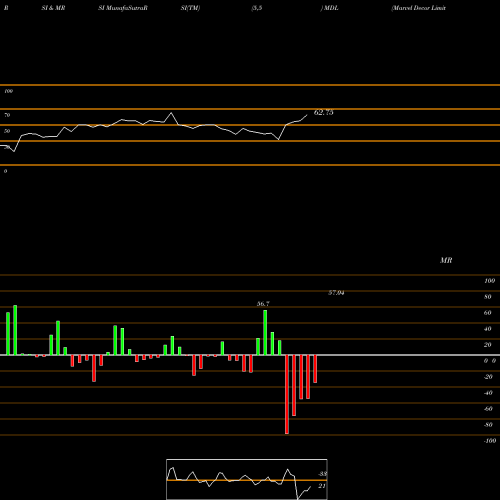Click the longest red bar reaching -100
Viewport: 500px width, 500px height.
[287, 394]
